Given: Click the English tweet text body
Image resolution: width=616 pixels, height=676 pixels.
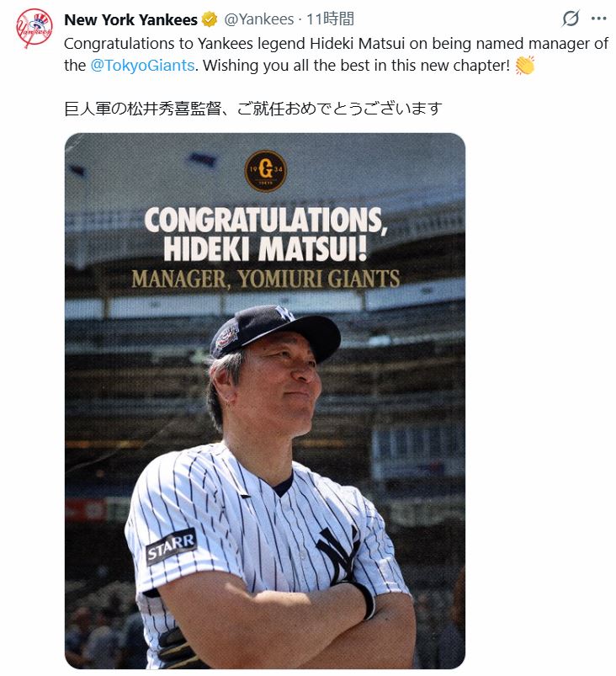Looking at the screenshot, I should pyautogui.click(x=336, y=55).
